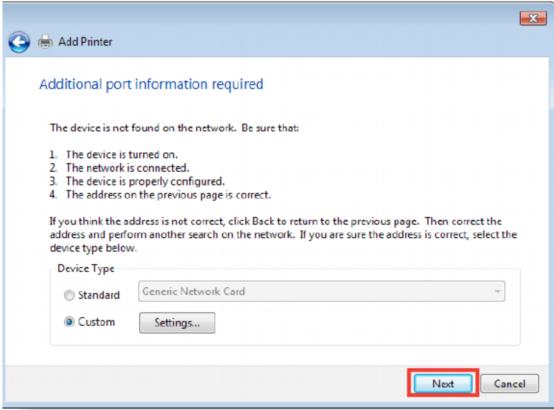
Task: Close the Add Printer dialog
Action: coord(533,18)
